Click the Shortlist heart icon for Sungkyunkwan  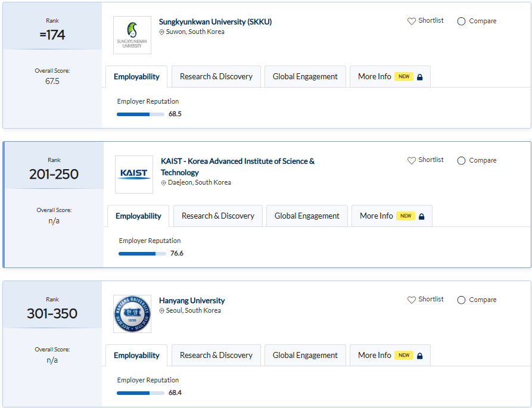pyautogui.click(x=411, y=21)
